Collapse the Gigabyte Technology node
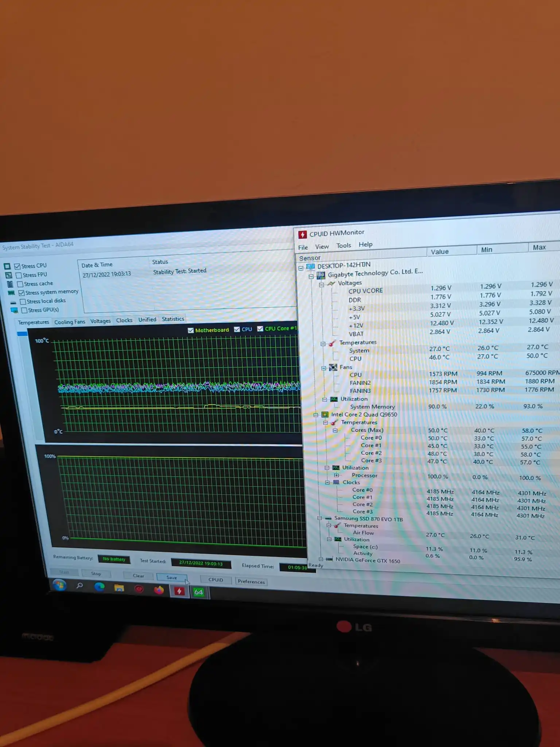Screen dimensions: 560x747 coord(311,276)
